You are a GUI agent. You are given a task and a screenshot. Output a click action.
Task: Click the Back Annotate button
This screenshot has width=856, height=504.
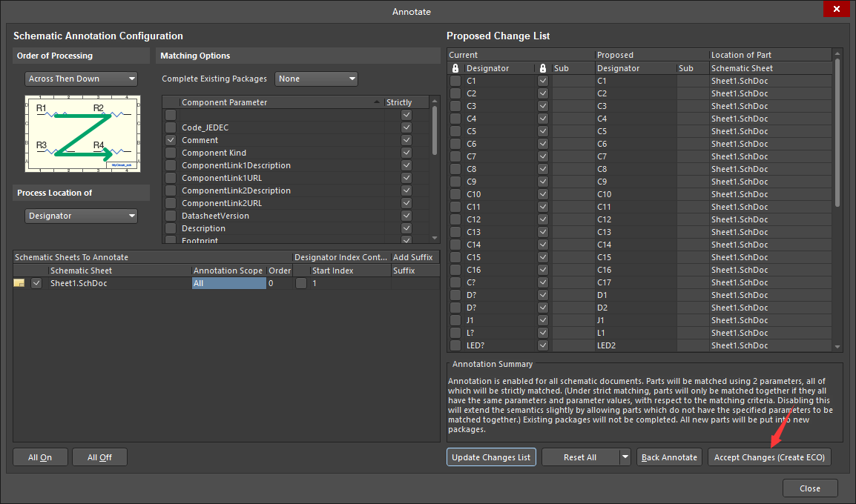tap(669, 457)
